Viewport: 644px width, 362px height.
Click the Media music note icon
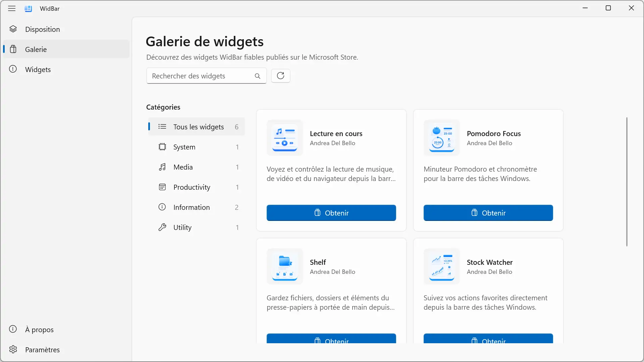162,167
